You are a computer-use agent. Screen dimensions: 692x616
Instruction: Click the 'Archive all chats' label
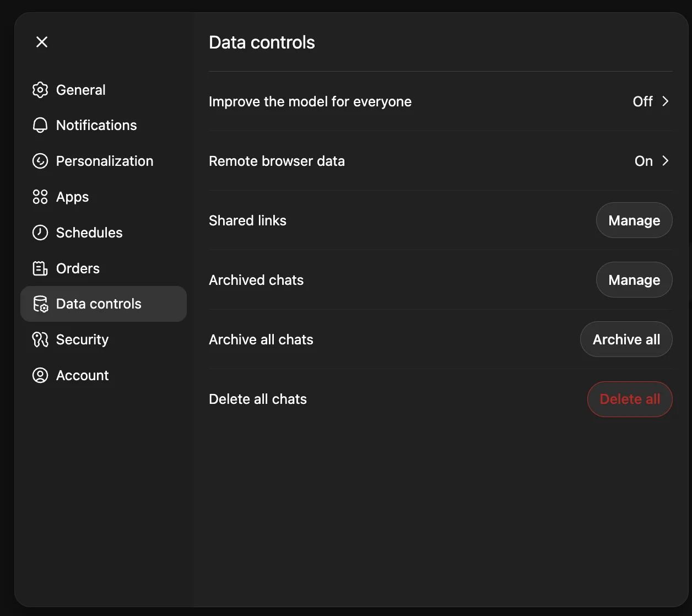click(x=261, y=339)
